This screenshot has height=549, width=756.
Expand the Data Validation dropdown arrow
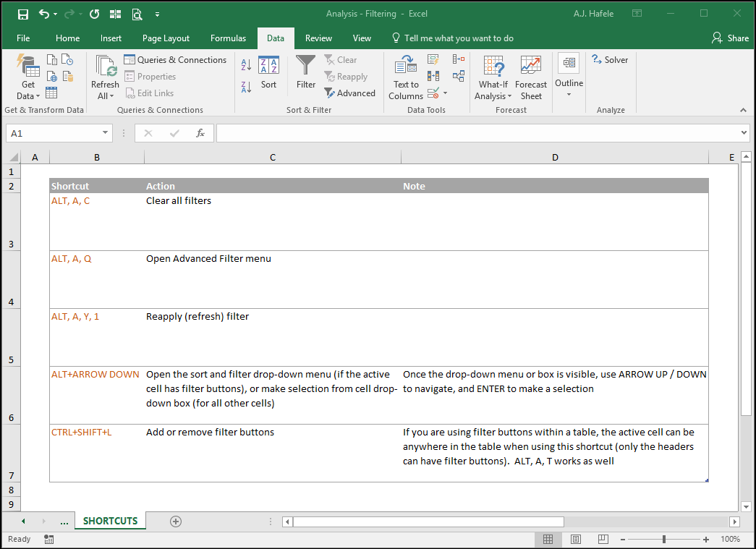point(445,93)
